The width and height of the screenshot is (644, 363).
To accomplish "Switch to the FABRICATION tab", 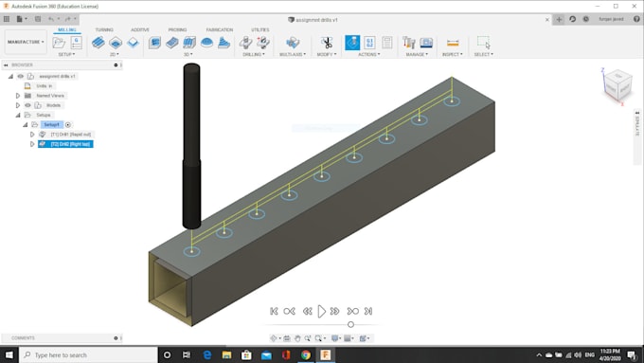I will click(220, 30).
